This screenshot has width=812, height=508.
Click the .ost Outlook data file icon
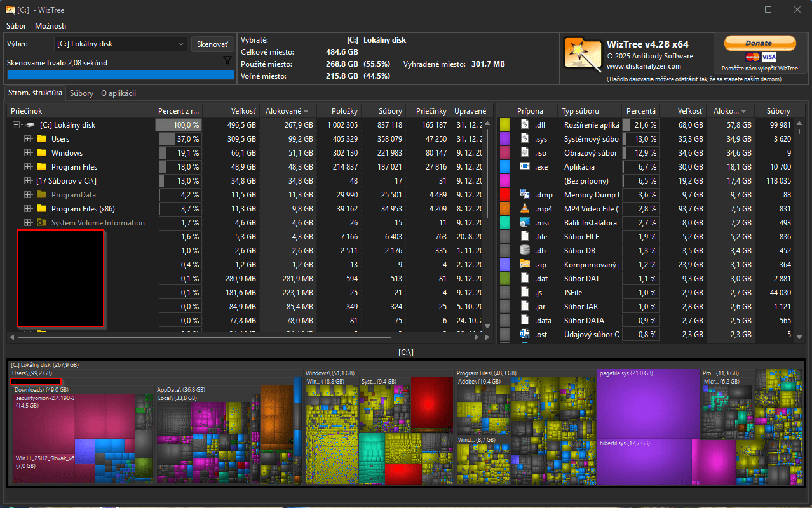coord(525,334)
